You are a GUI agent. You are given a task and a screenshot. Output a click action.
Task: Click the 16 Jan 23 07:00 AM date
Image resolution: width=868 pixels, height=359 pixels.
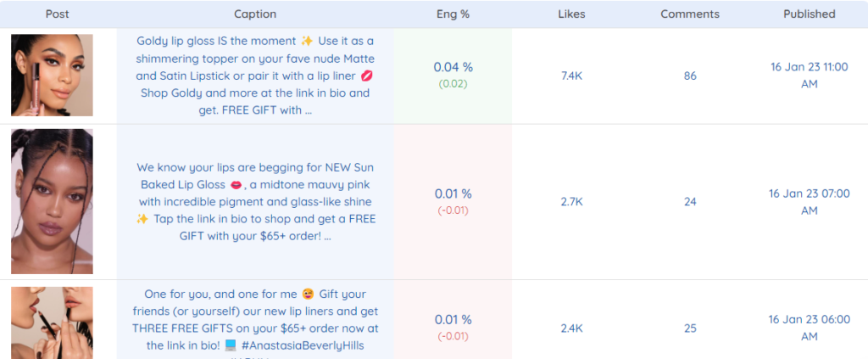tap(810, 202)
